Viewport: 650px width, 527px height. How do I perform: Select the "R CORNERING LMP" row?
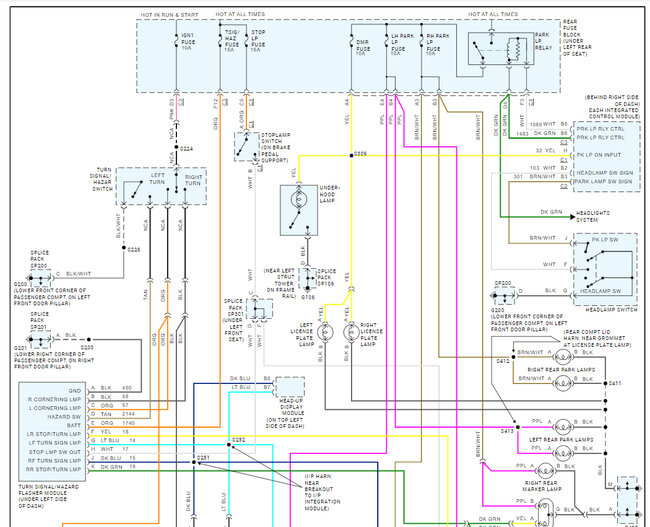click(54, 400)
